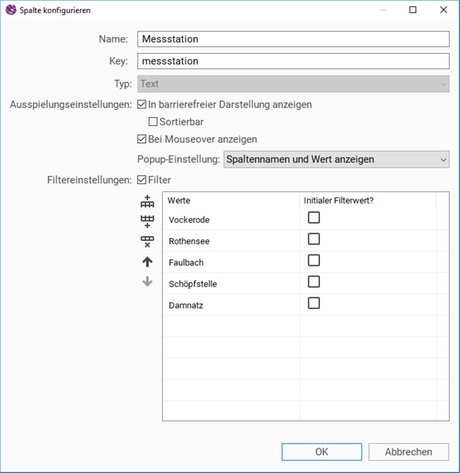Focus the Name field containing Messstation

pos(293,39)
